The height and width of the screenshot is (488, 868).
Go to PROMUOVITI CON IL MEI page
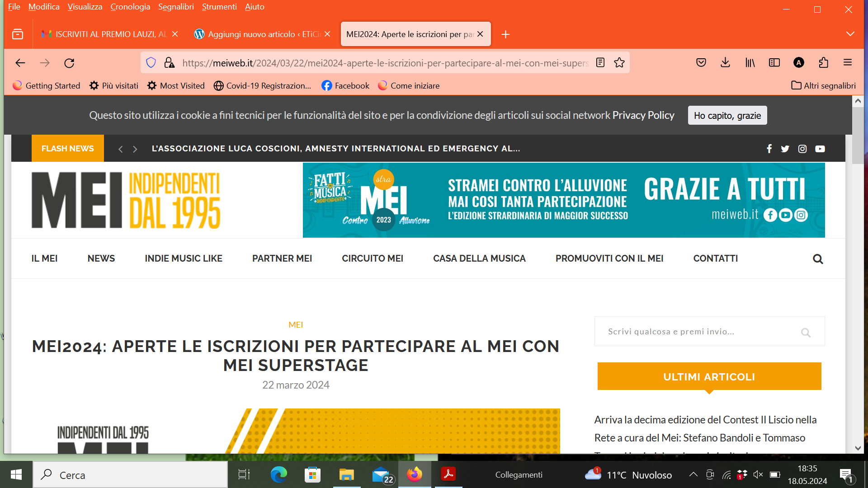point(609,258)
